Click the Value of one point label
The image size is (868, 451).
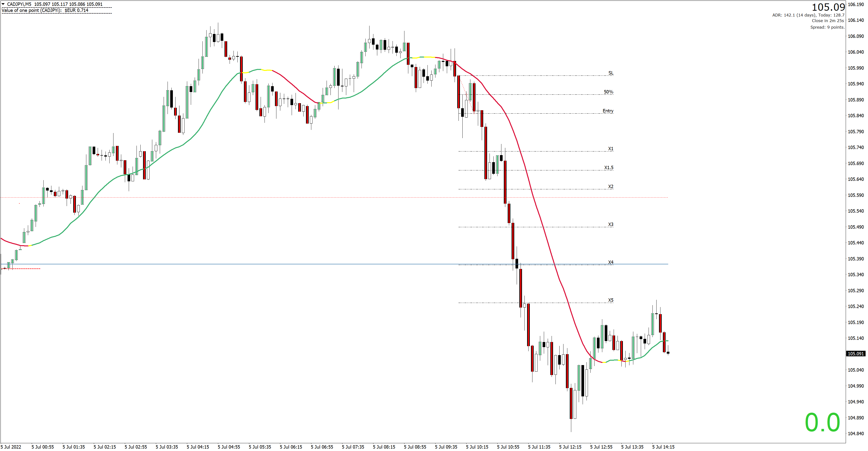click(45, 10)
